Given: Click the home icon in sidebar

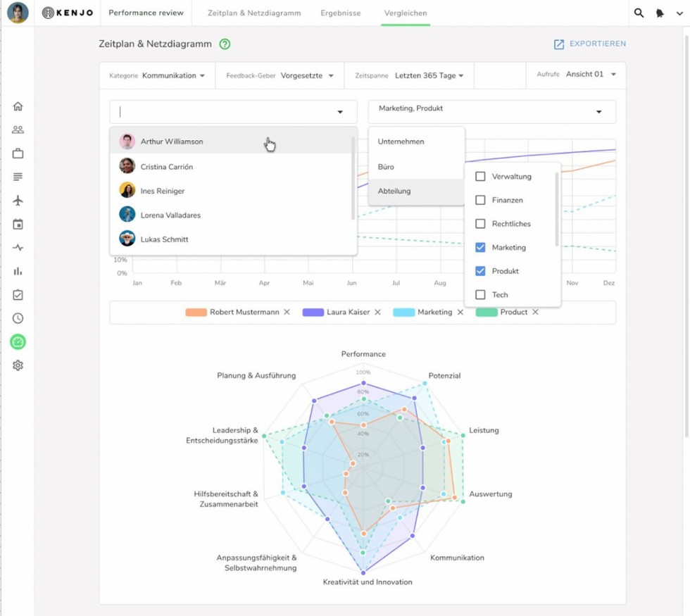Looking at the screenshot, I should [18, 106].
